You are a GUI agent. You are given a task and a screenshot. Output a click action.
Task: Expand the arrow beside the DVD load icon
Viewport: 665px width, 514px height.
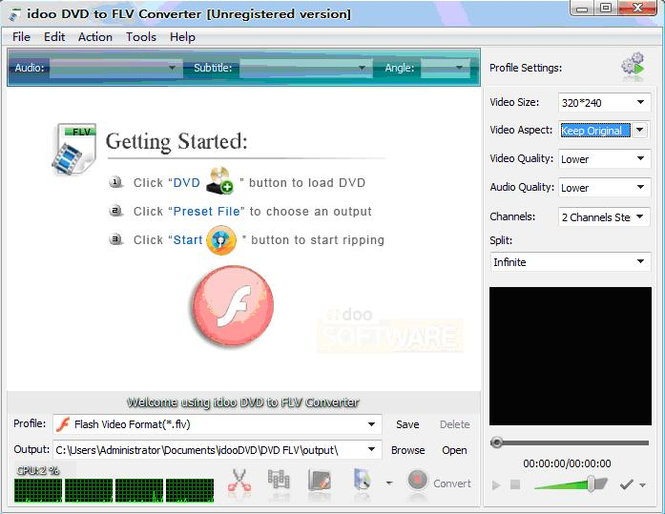point(389,483)
